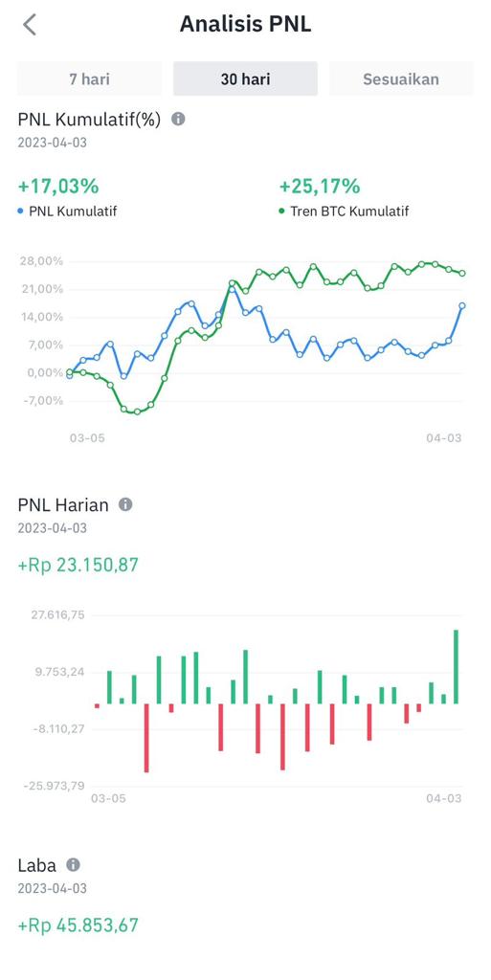The image size is (491, 980).
Task: Tap the tallest green bar on 04-03
Action: (456, 667)
